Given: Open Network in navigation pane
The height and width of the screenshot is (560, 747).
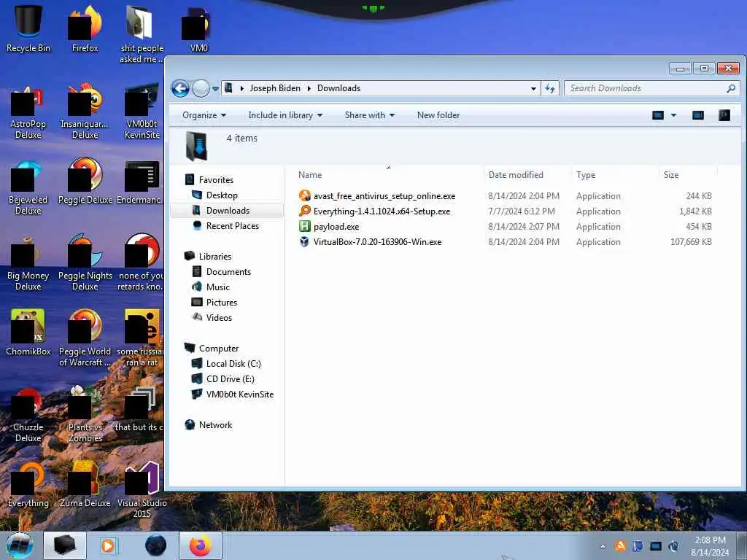Looking at the screenshot, I should pos(215,425).
